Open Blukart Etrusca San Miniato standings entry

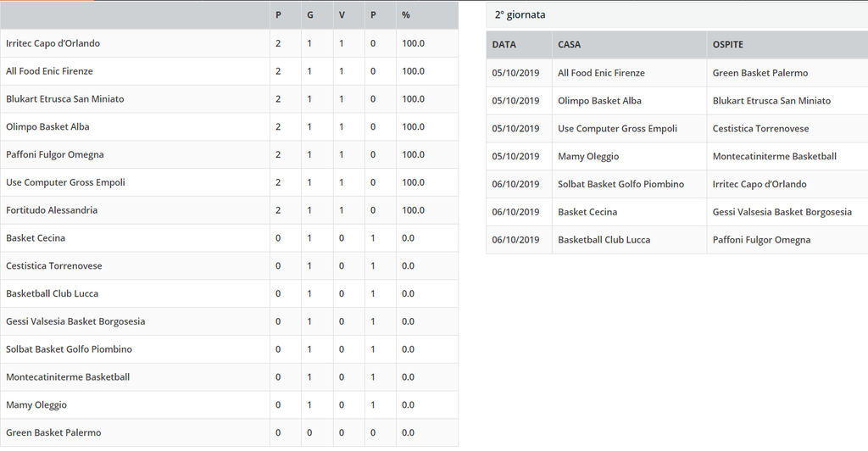pos(64,99)
